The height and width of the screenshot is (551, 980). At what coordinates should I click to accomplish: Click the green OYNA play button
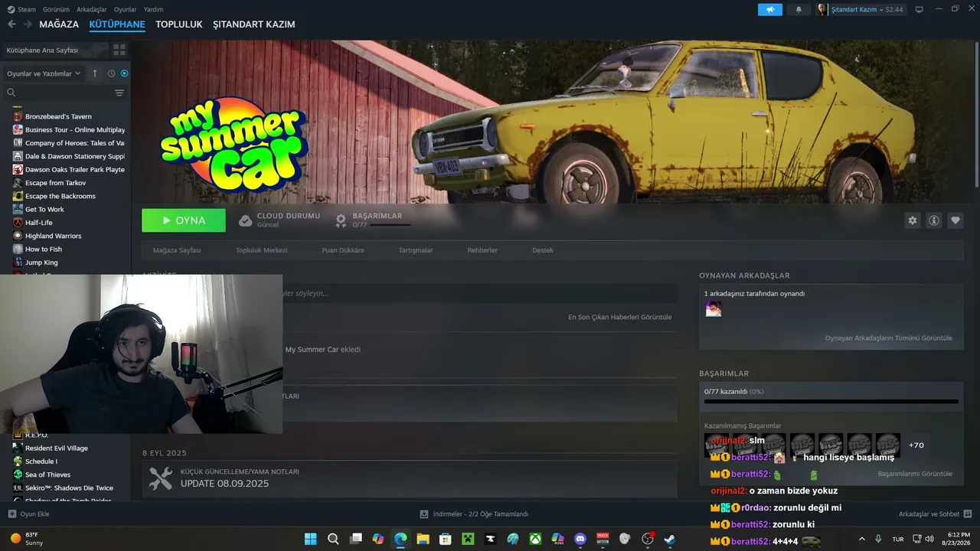(x=184, y=220)
